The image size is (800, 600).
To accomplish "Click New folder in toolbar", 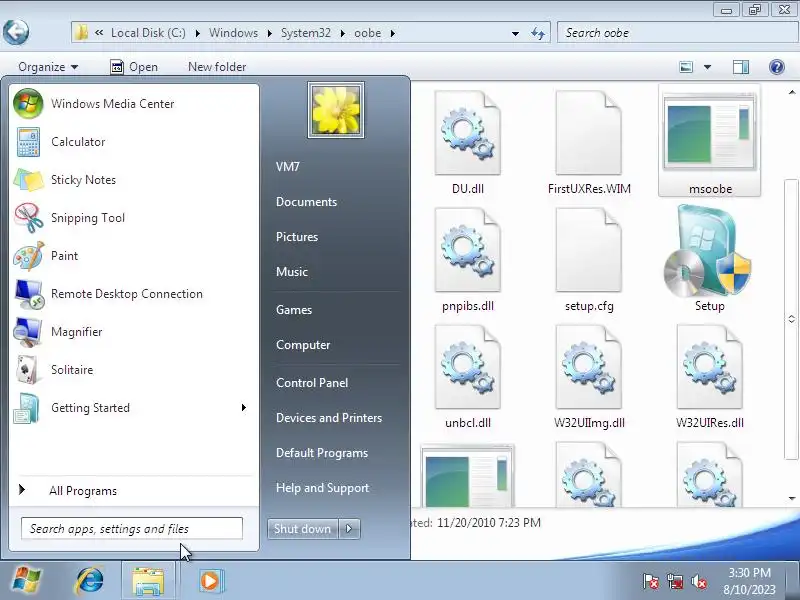I will [x=217, y=67].
